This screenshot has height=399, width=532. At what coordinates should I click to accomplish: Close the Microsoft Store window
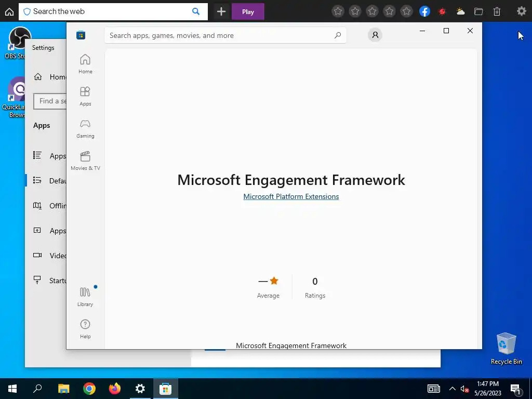coord(470,31)
